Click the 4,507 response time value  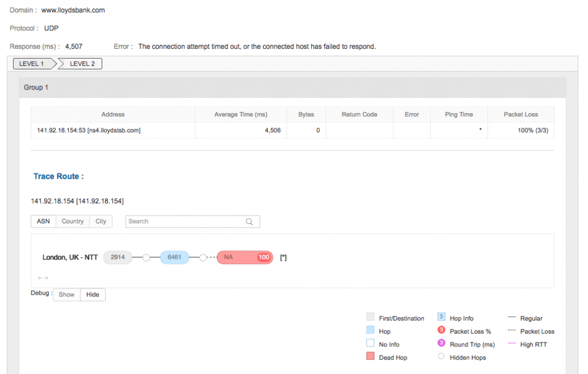pos(74,47)
